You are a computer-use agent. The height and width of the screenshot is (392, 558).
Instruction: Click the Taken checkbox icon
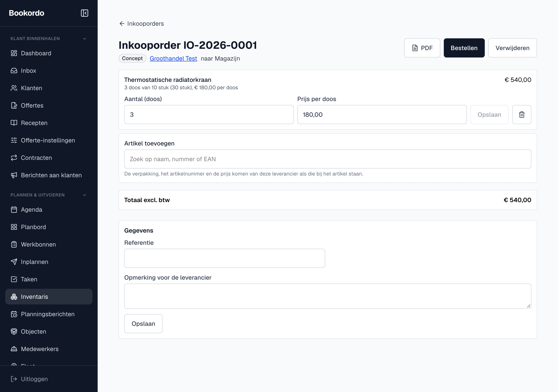point(14,279)
